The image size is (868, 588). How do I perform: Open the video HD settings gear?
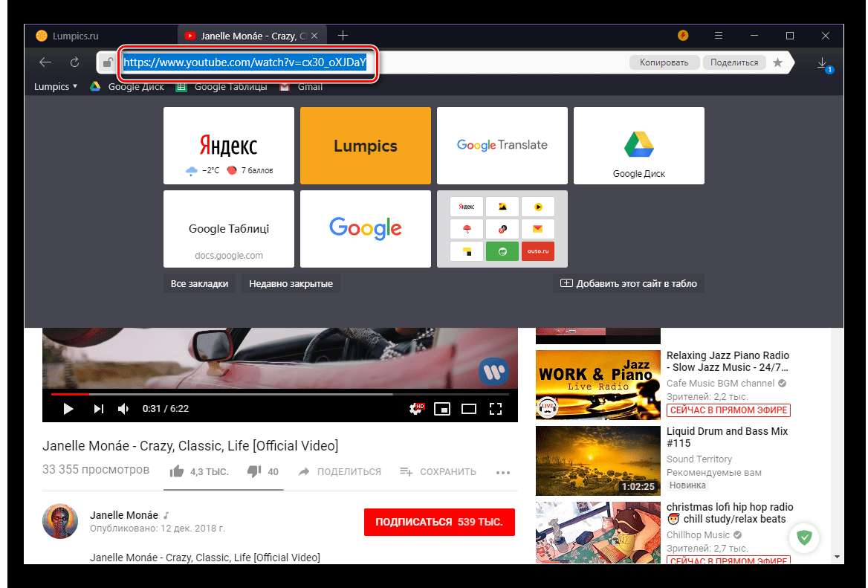(415, 409)
